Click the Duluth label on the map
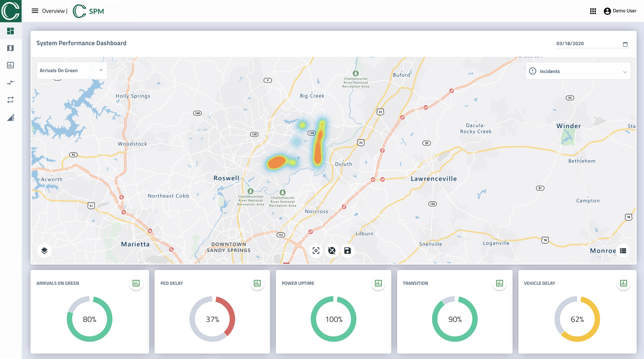 coord(343,164)
